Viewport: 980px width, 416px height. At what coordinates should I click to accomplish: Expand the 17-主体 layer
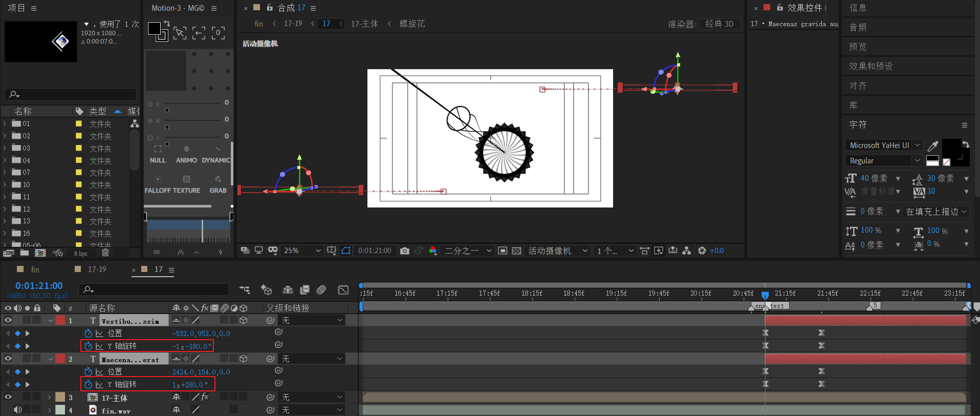point(50,398)
